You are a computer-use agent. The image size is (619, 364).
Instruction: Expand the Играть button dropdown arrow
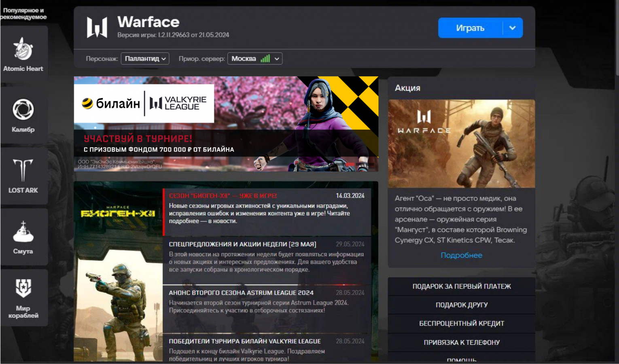tap(513, 28)
